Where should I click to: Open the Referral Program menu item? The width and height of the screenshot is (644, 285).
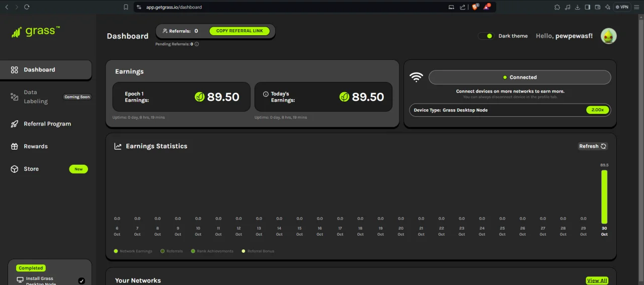[46, 124]
